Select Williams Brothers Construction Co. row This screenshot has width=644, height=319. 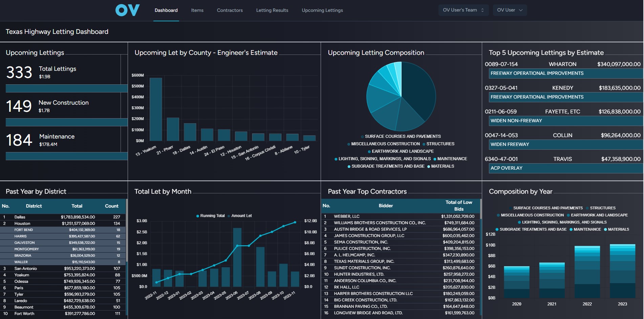coord(400,223)
